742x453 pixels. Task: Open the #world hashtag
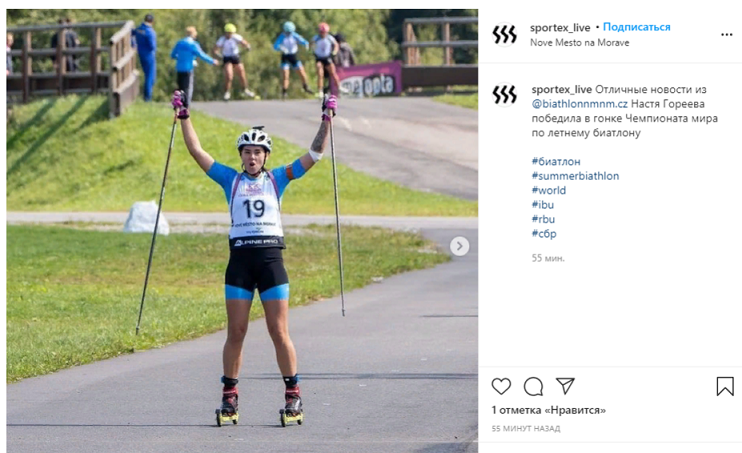click(548, 190)
